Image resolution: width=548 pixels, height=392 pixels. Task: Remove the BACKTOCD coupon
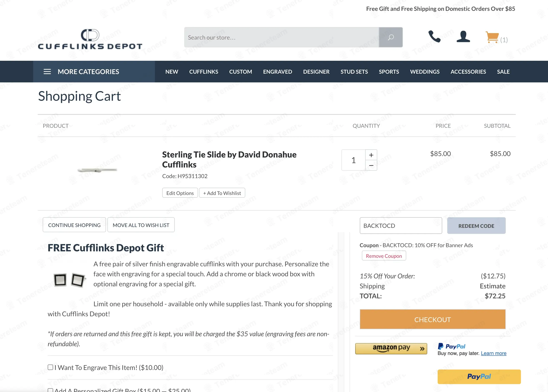[384, 256]
